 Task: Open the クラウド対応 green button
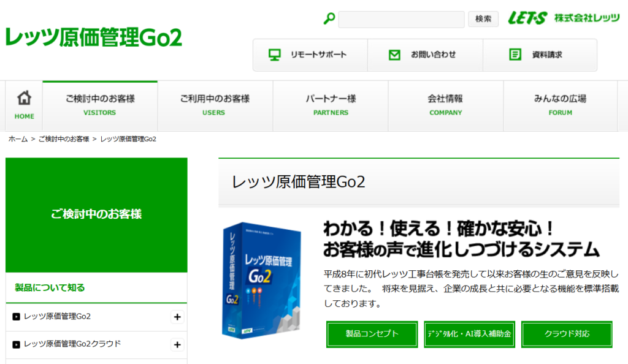click(567, 334)
